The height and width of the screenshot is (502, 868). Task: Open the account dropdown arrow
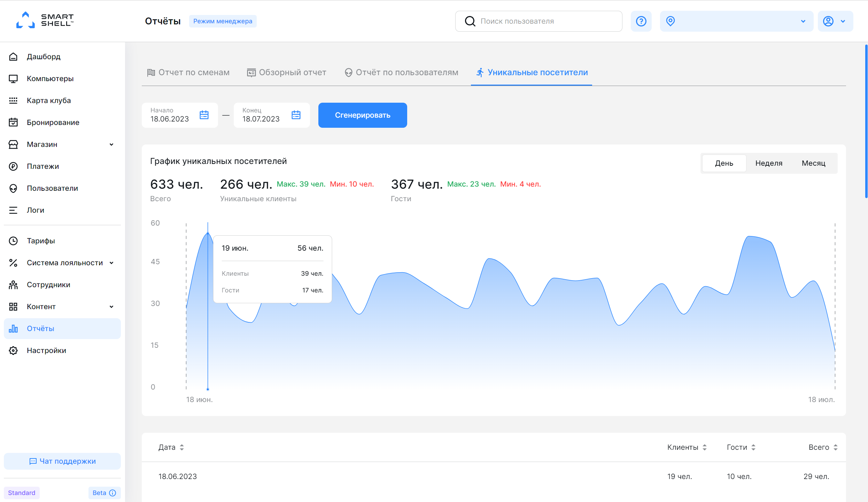843,21
